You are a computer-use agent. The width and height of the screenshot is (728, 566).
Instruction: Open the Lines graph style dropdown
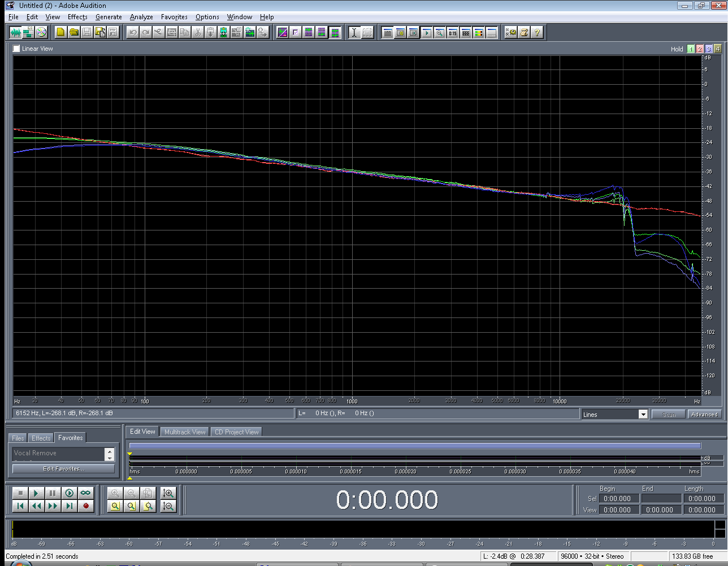tap(643, 415)
